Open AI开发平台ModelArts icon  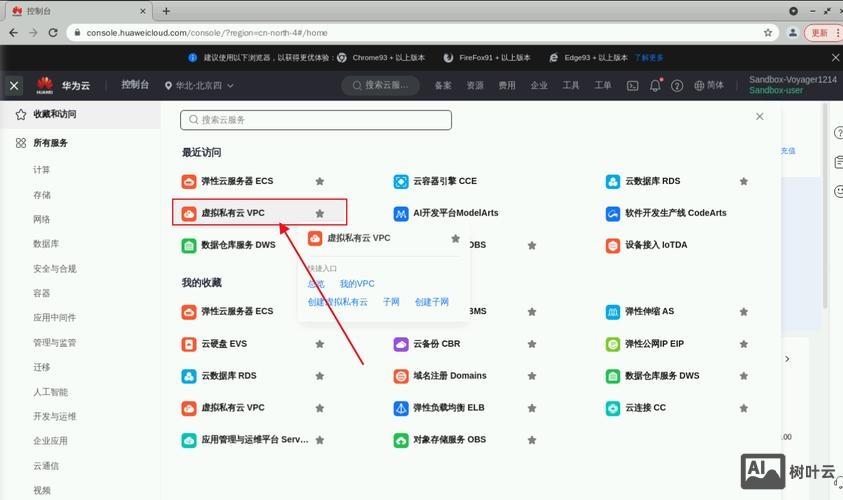(x=401, y=213)
